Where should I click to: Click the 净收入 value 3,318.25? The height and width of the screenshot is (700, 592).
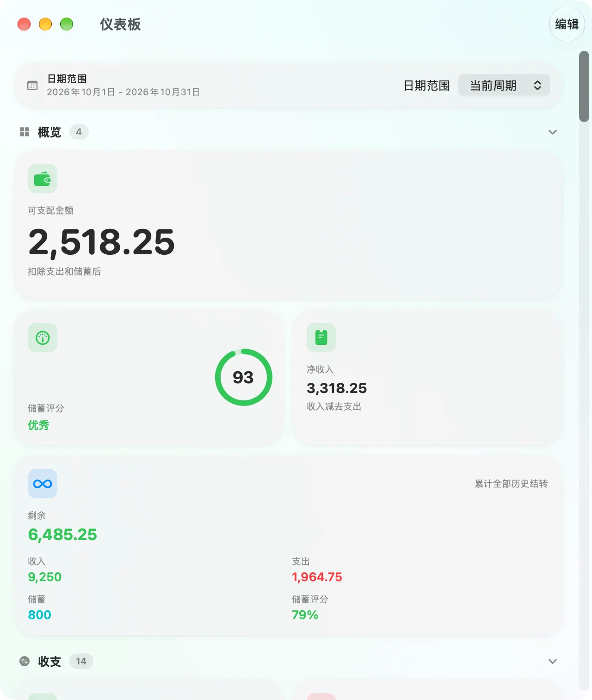337,388
